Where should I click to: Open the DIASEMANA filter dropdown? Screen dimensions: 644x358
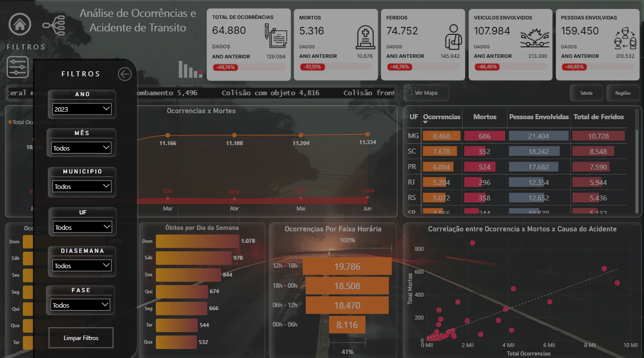[x=82, y=265]
